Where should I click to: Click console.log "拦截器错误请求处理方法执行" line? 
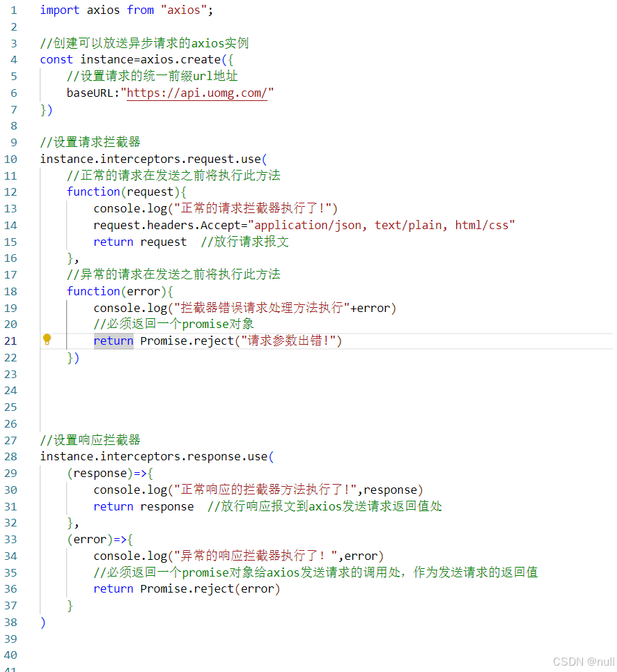coord(244,308)
